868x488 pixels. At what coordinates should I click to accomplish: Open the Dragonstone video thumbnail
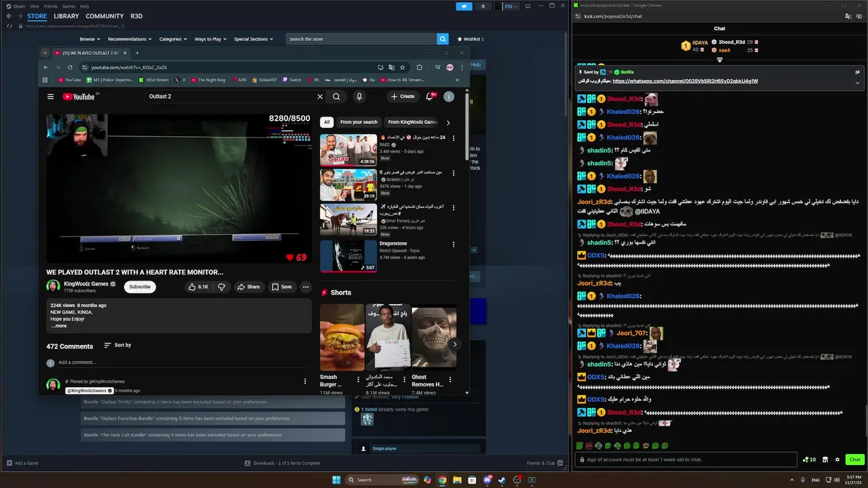tap(349, 256)
